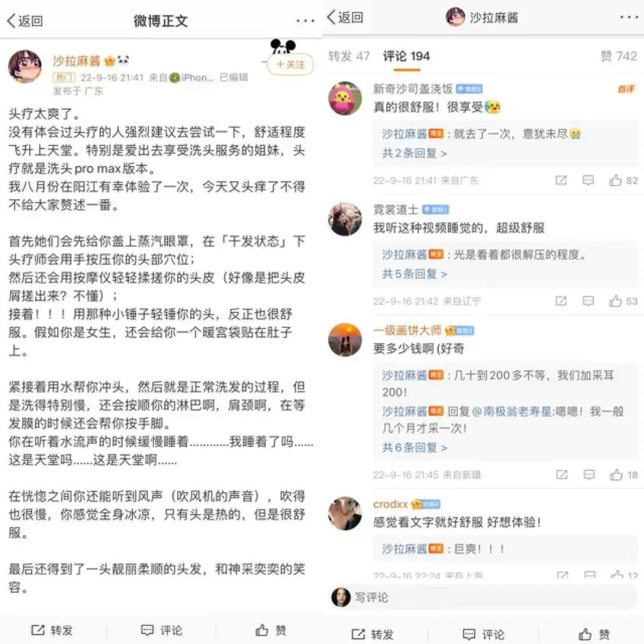Select the 评论 194 tab
This screenshot has height=644, width=644.
pos(406,56)
